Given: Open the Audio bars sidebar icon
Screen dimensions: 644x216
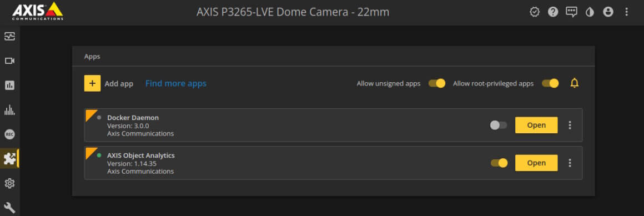Looking at the screenshot, I should tap(9, 110).
